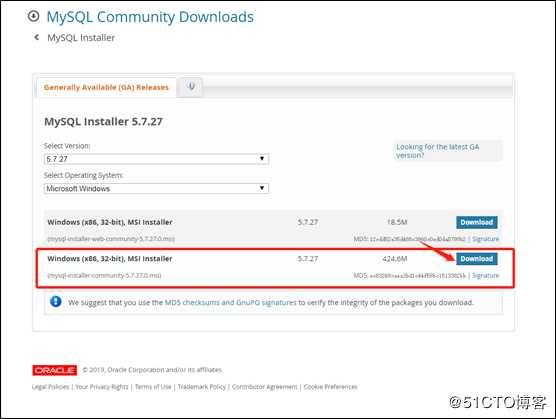Open the Select Operating System dropdown
Image resolution: width=556 pixels, height=419 pixels.
(x=156, y=188)
